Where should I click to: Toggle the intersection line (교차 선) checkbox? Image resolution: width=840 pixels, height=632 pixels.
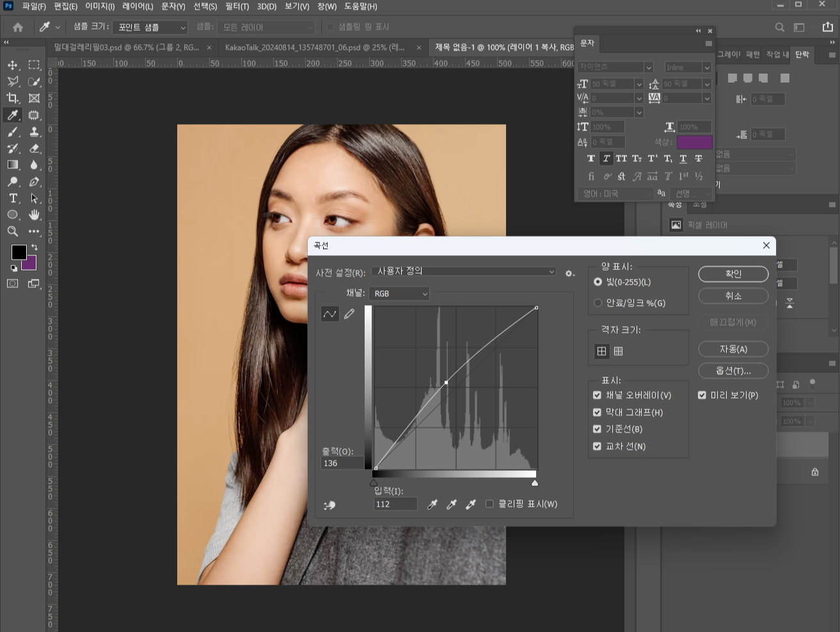click(597, 446)
